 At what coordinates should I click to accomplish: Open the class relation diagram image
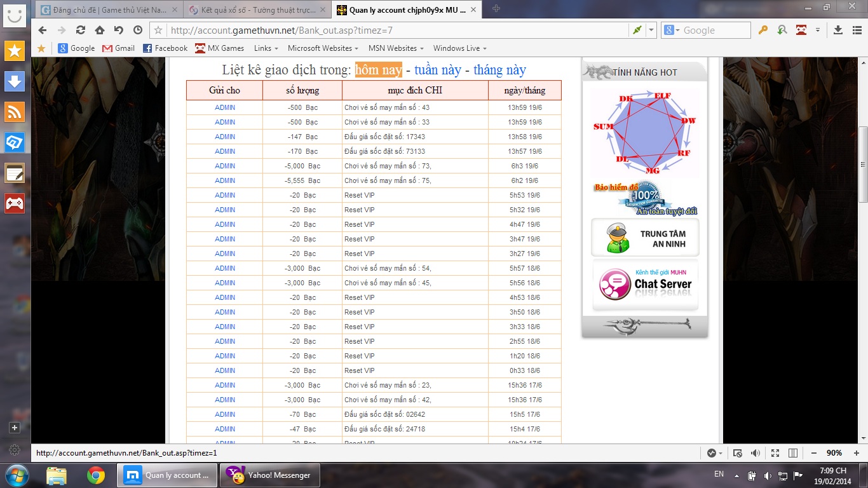[645, 132]
